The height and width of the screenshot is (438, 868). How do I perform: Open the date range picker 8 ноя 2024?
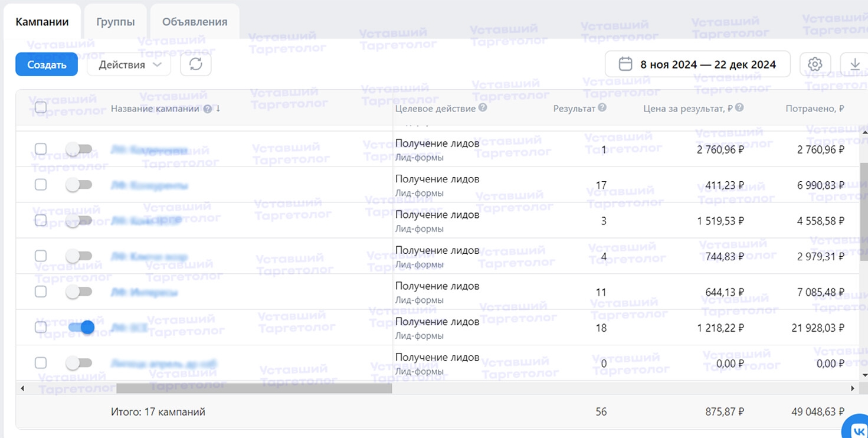(697, 64)
